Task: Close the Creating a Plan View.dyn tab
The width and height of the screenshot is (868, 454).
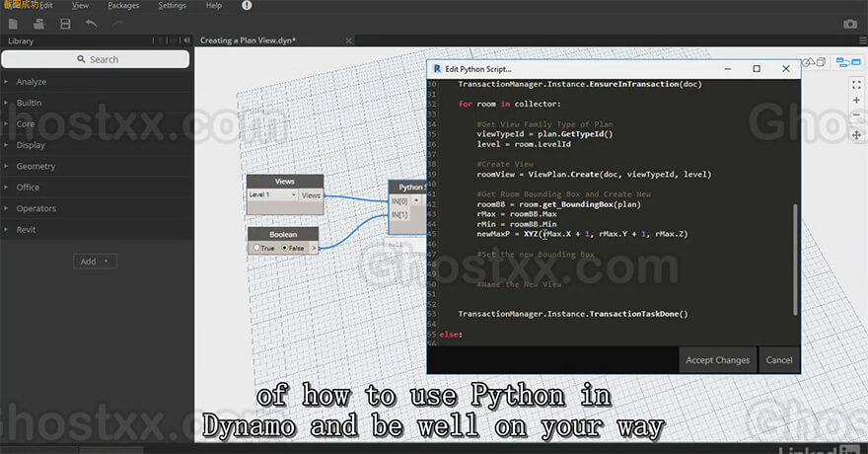Action: 348,40
